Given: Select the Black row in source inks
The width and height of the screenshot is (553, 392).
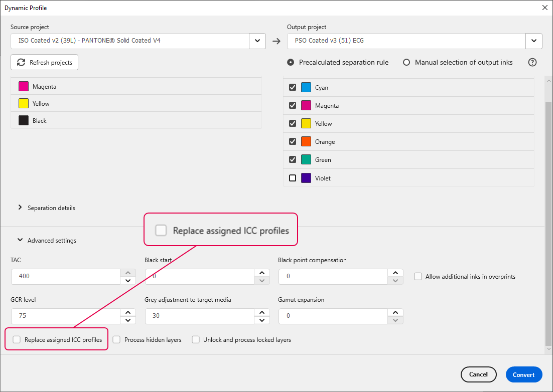Looking at the screenshot, I should (x=136, y=120).
